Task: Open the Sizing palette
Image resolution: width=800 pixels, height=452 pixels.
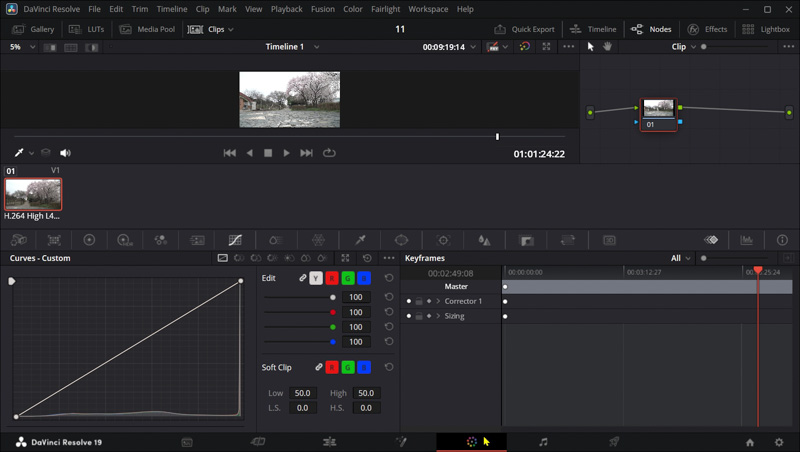Action: [x=567, y=240]
